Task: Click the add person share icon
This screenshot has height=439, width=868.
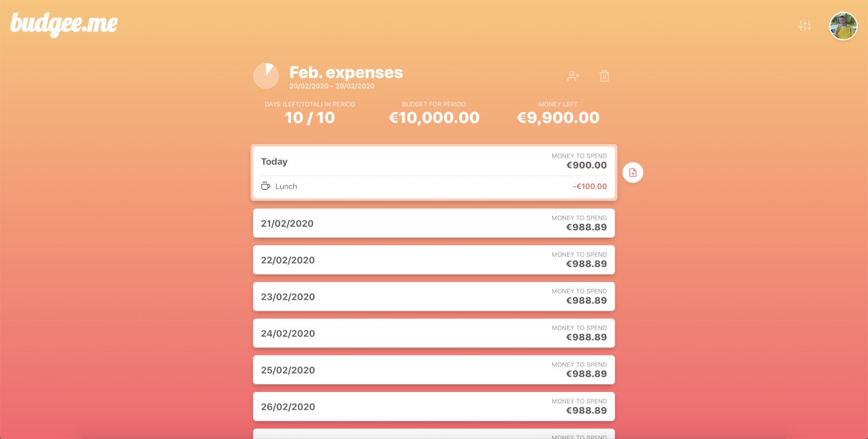Action: coord(573,76)
